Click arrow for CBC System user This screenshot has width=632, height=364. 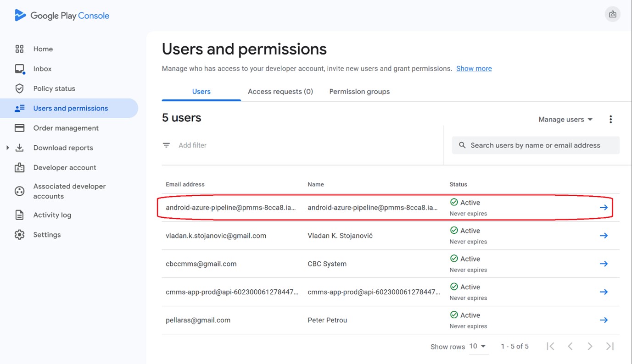click(x=604, y=264)
